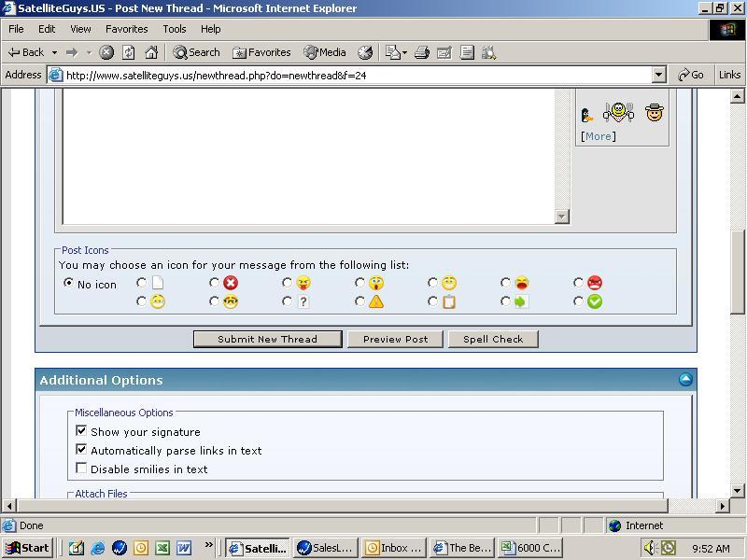The image size is (747, 560).
Task: Open the address bar dropdown
Action: [659, 75]
